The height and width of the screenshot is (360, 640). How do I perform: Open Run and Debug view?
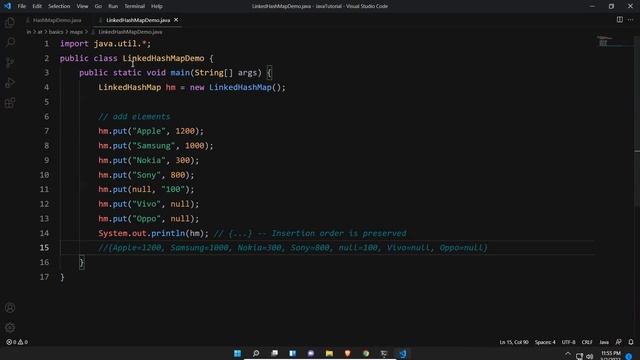coord(10,82)
